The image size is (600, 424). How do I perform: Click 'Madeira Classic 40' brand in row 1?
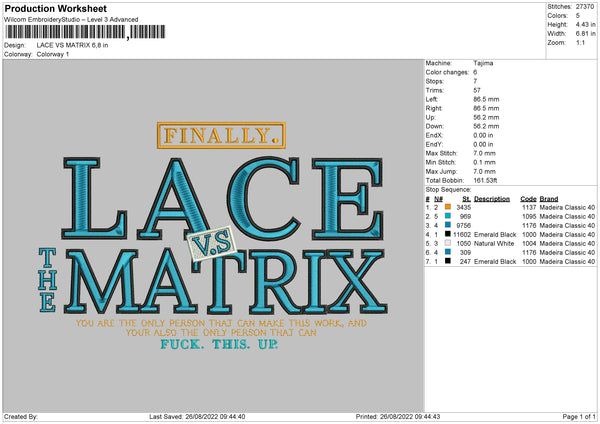click(567, 207)
